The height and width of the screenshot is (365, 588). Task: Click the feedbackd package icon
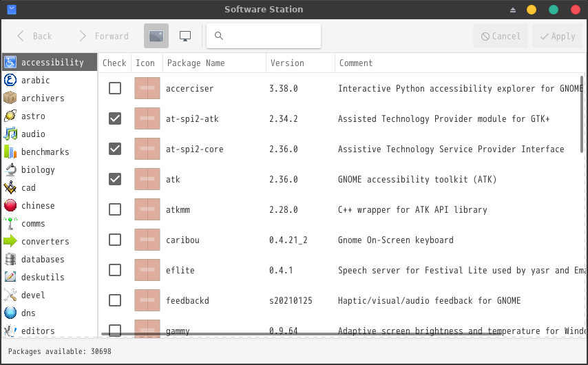coord(147,300)
